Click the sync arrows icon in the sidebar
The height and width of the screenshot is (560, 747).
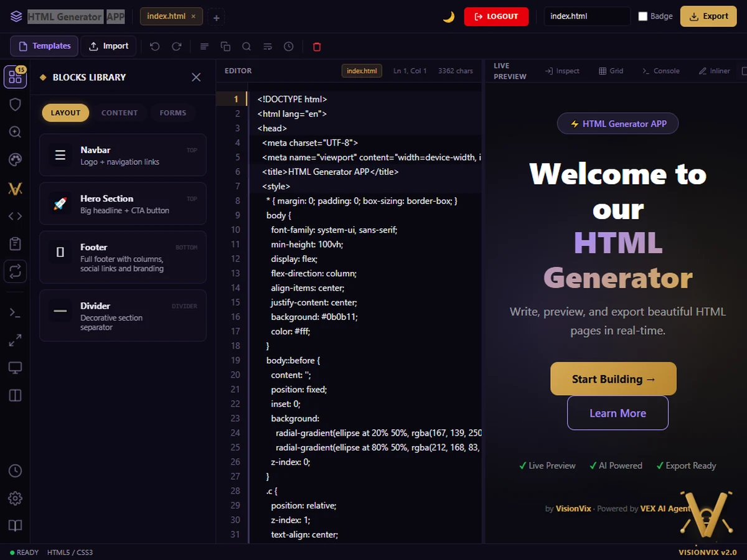tap(15, 271)
